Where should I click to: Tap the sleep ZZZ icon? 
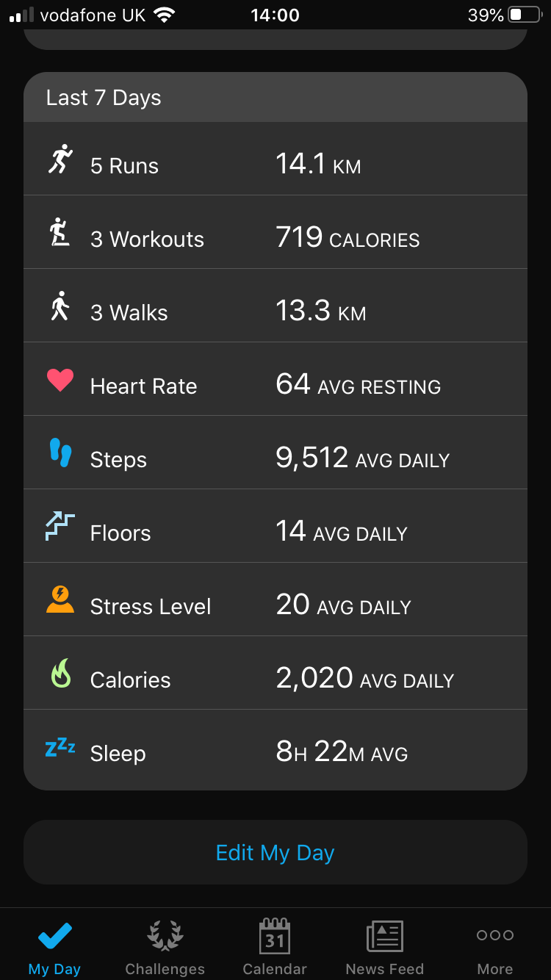[x=60, y=748]
